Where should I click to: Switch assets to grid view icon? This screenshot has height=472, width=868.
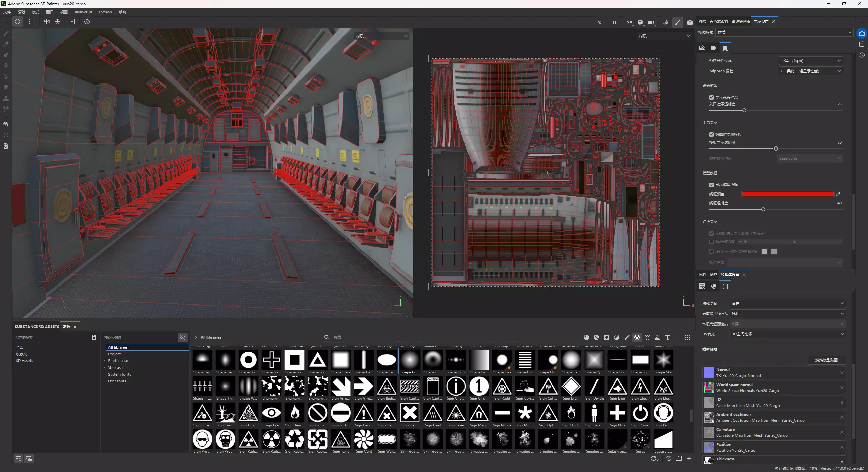tap(687, 337)
